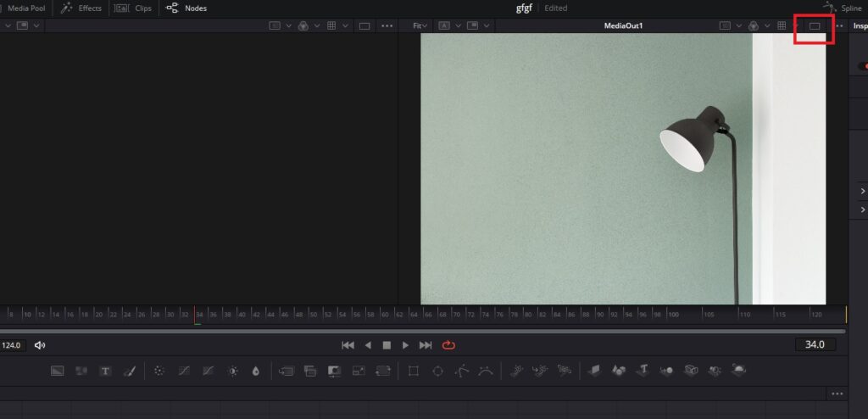Open color channel dropdown in left viewer

(x=317, y=25)
